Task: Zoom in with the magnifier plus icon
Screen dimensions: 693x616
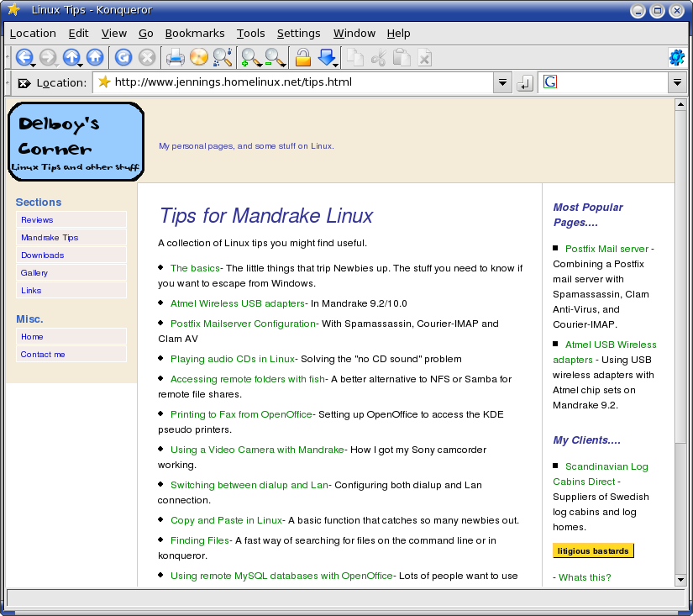Action: click(249, 57)
